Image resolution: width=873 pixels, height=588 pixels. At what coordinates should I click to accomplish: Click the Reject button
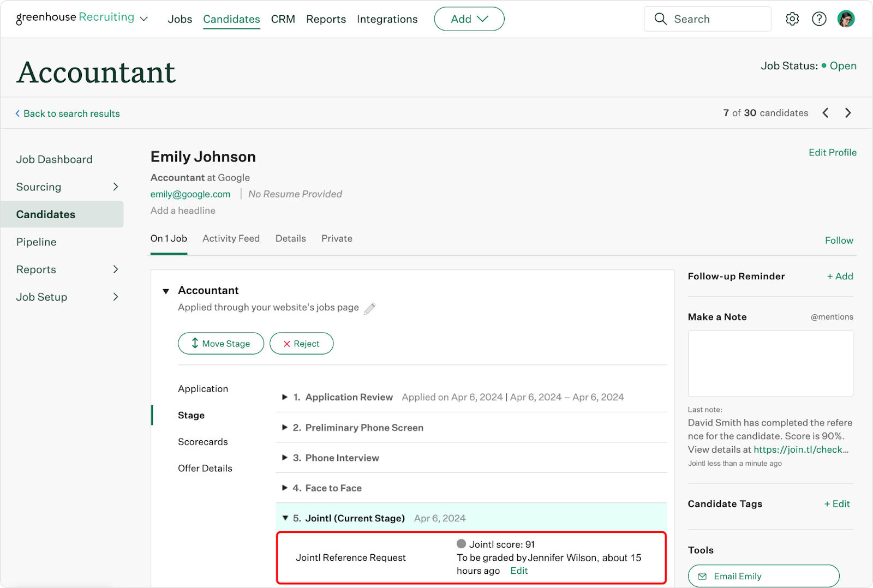pyautogui.click(x=302, y=344)
